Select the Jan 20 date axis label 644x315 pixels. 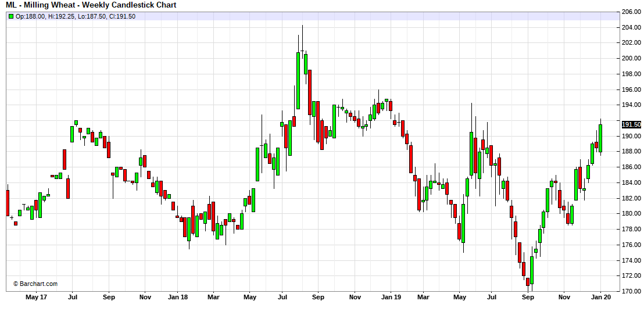pos(600,298)
